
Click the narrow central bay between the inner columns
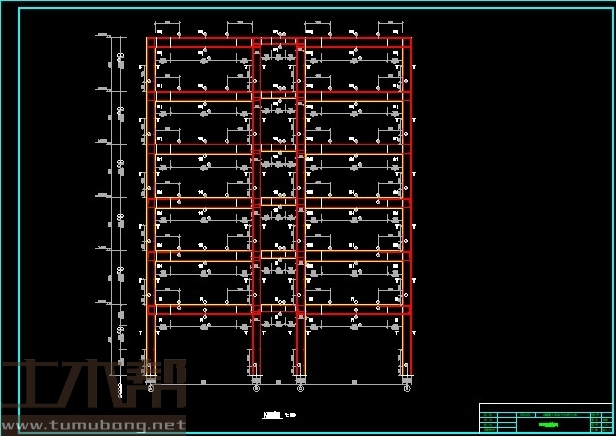[278, 200]
